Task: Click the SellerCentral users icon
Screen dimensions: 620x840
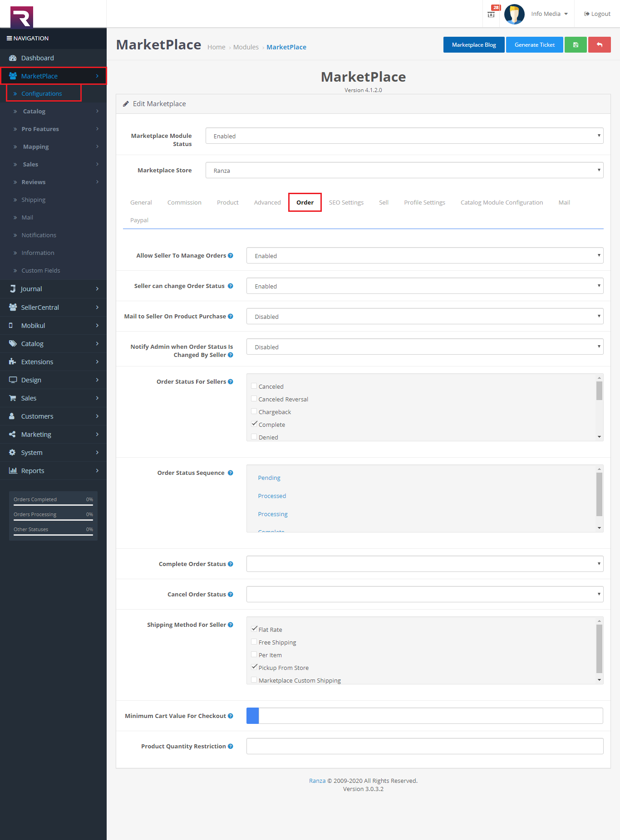Action: pos(13,307)
